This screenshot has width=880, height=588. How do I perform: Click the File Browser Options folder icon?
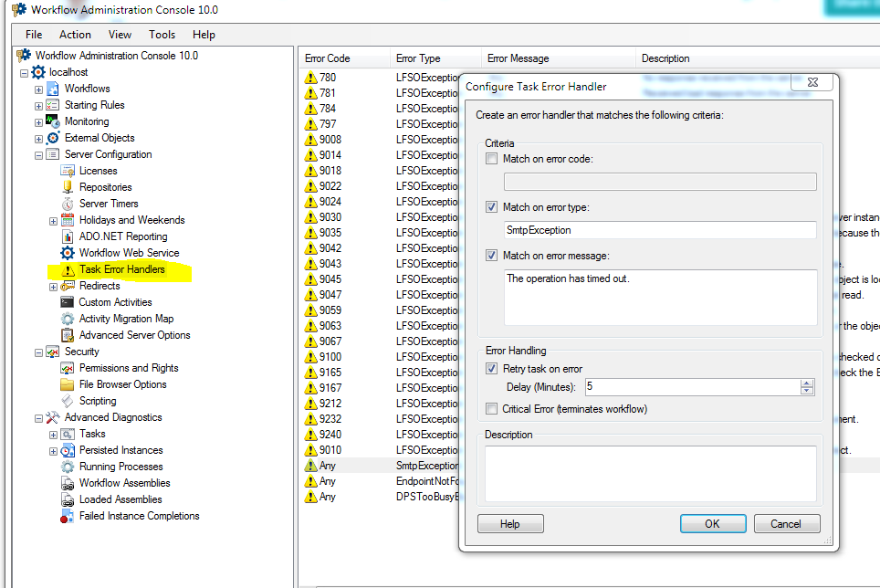click(x=68, y=384)
